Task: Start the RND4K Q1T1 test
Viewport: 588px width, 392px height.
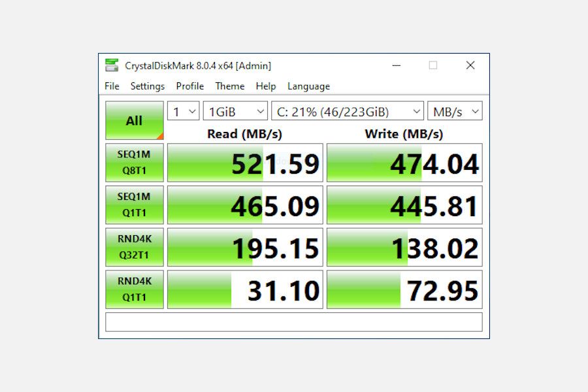Action: (134, 289)
